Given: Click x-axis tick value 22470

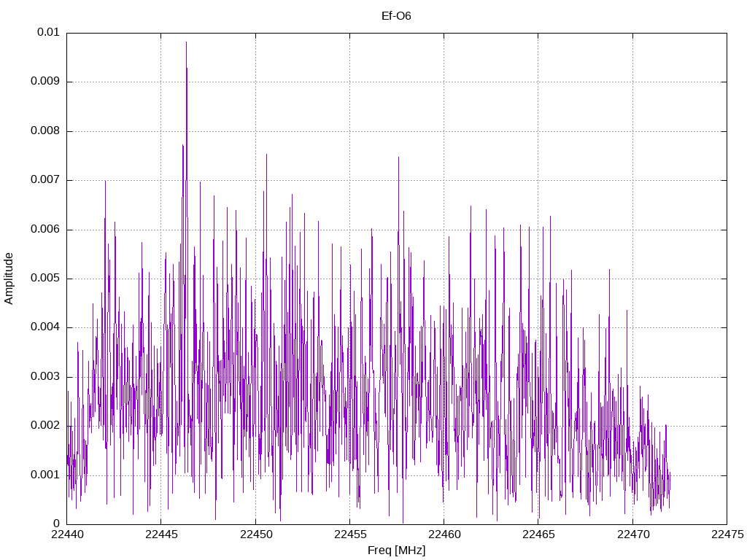Looking at the screenshot, I should [x=633, y=534].
